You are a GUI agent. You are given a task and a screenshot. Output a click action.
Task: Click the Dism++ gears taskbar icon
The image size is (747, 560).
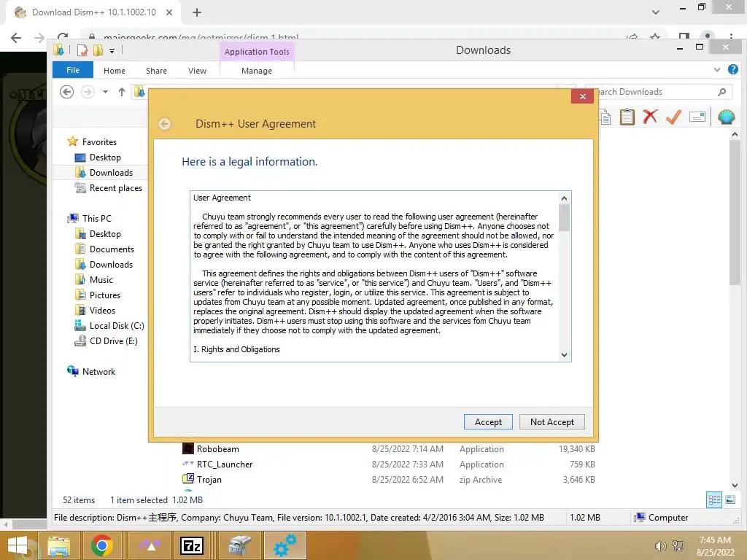(285, 545)
